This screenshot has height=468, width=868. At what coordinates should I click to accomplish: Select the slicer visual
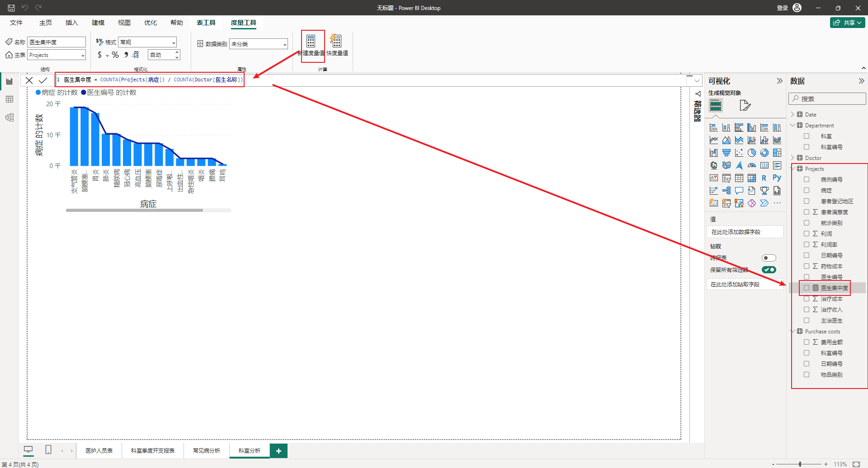(726, 178)
